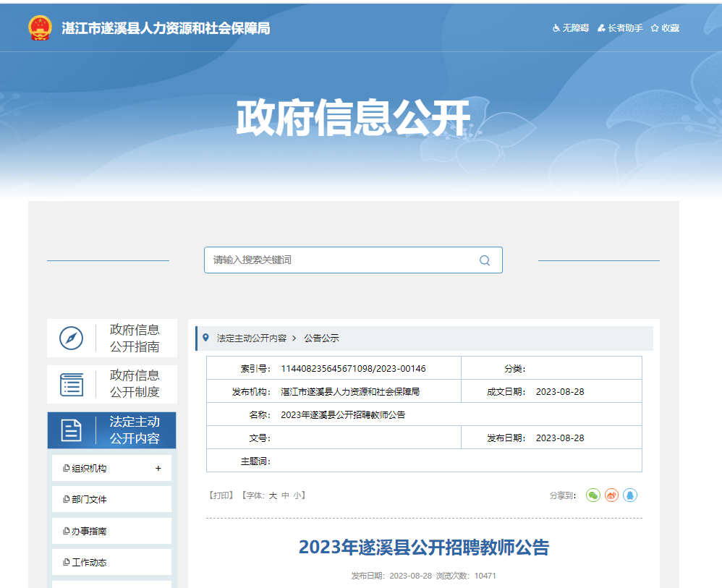Set font size to 大

click(x=273, y=495)
